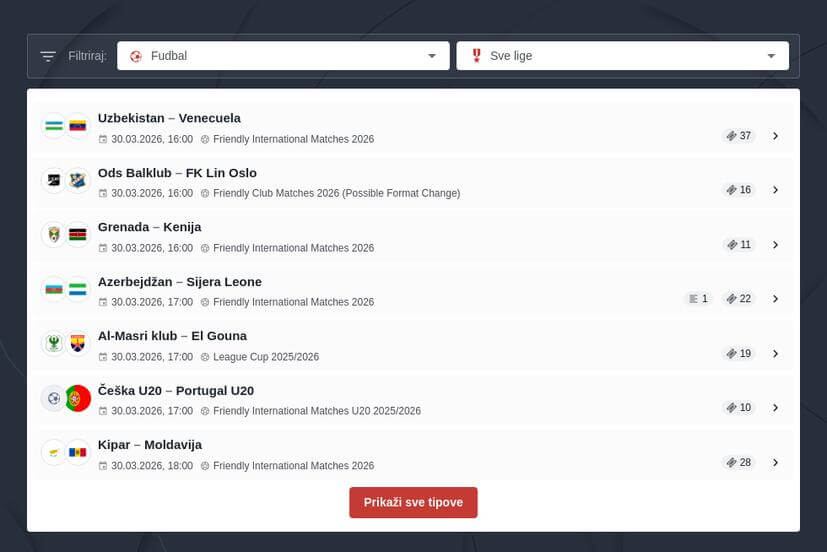This screenshot has height=552, width=827.
Task: Expand the Kipar – Moldavija match chevron
Action: [775, 463]
